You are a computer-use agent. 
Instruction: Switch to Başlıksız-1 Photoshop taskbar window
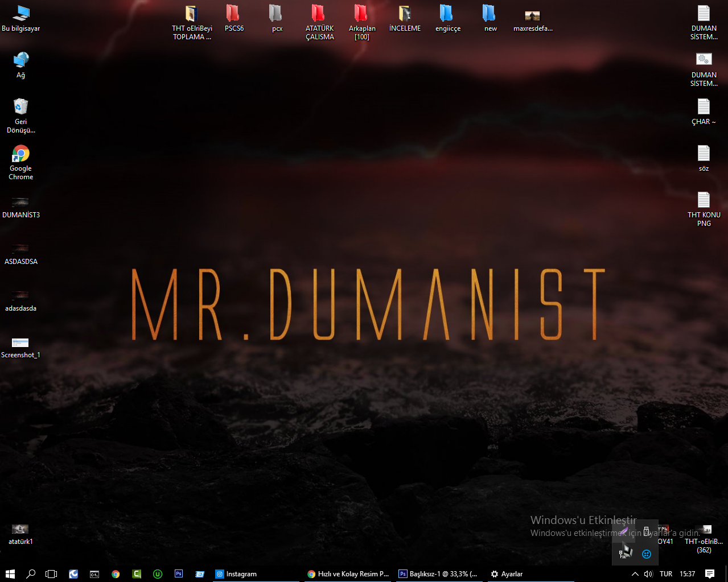[439, 574]
